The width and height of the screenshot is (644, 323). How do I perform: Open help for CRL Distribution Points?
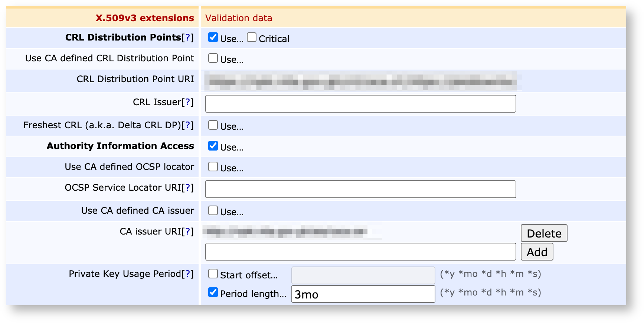(187, 38)
